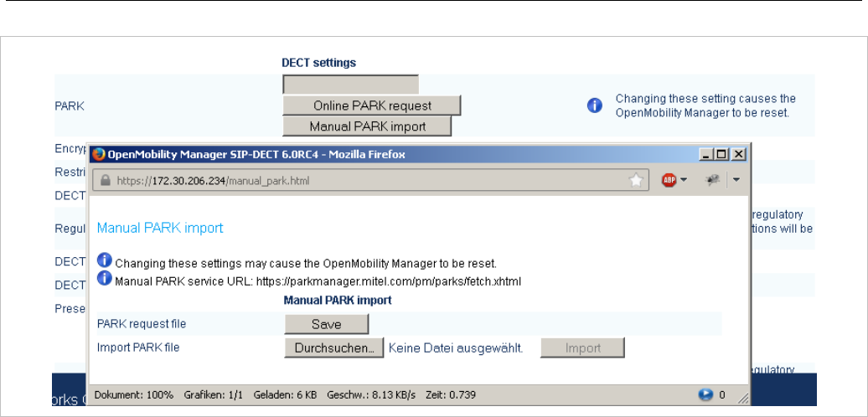Click the 'Grafiken: 1/1' status entry
Screen dimensions: 868x417
[214, 395]
